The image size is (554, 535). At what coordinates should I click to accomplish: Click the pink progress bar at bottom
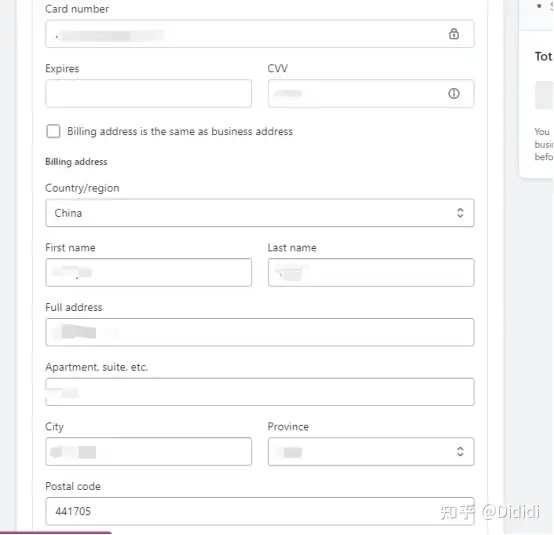pyautogui.click(x=56, y=533)
